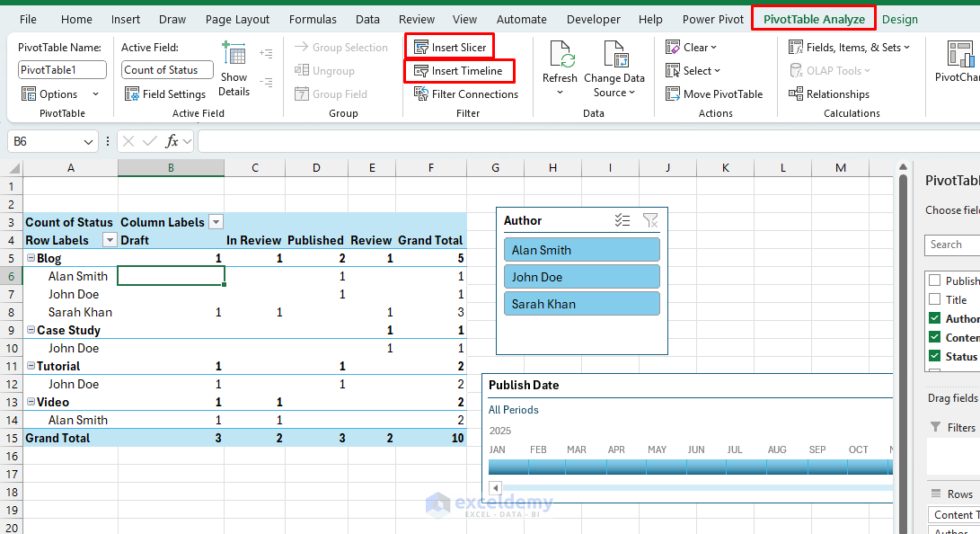Toggle multi-select in Author slicer
Screen dimensions: 980x534
click(x=622, y=220)
